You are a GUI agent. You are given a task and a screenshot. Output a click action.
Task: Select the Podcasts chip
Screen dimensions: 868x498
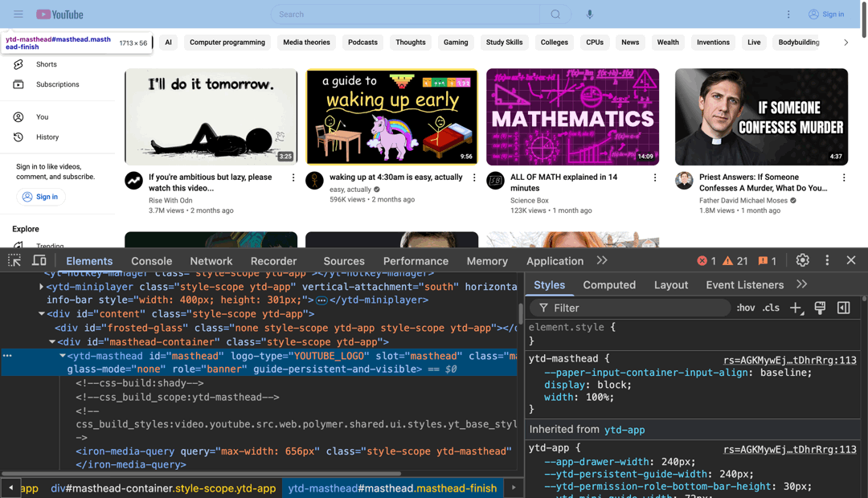362,43
